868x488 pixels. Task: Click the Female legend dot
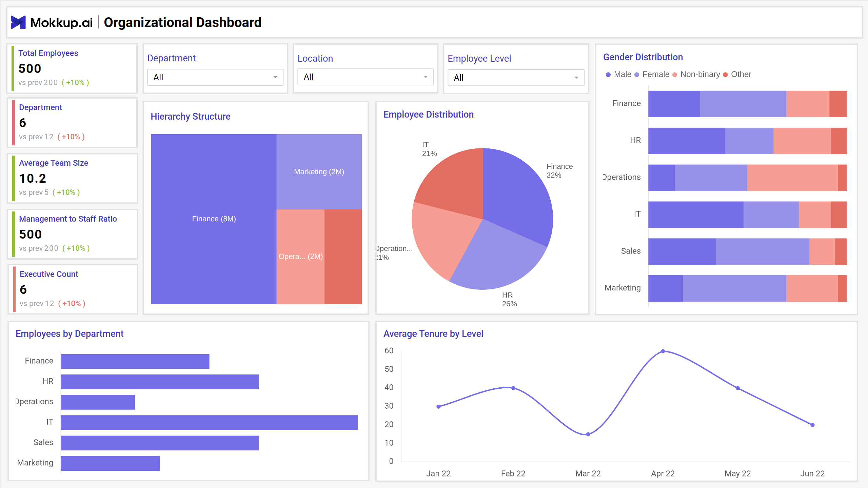point(637,75)
